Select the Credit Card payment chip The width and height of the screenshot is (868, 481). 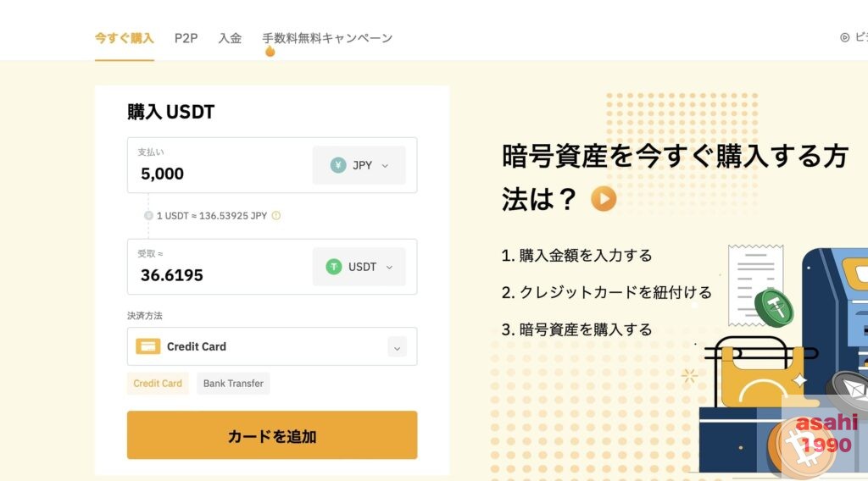tap(158, 383)
